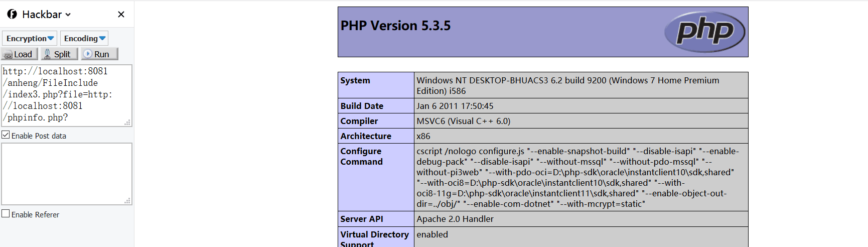Viewport: 868px width, 247px height.
Task: Click the Split URL button
Action: pyautogui.click(x=59, y=54)
